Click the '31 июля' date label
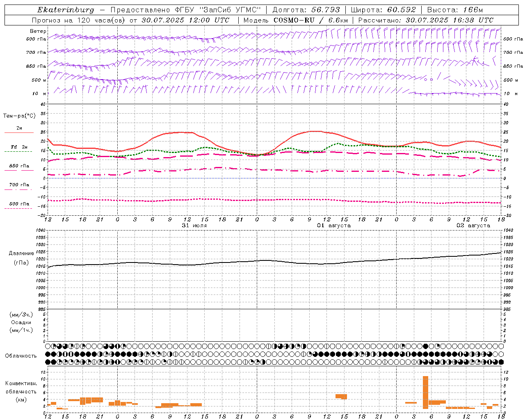This screenshot has width=525, height=420. coord(194,226)
